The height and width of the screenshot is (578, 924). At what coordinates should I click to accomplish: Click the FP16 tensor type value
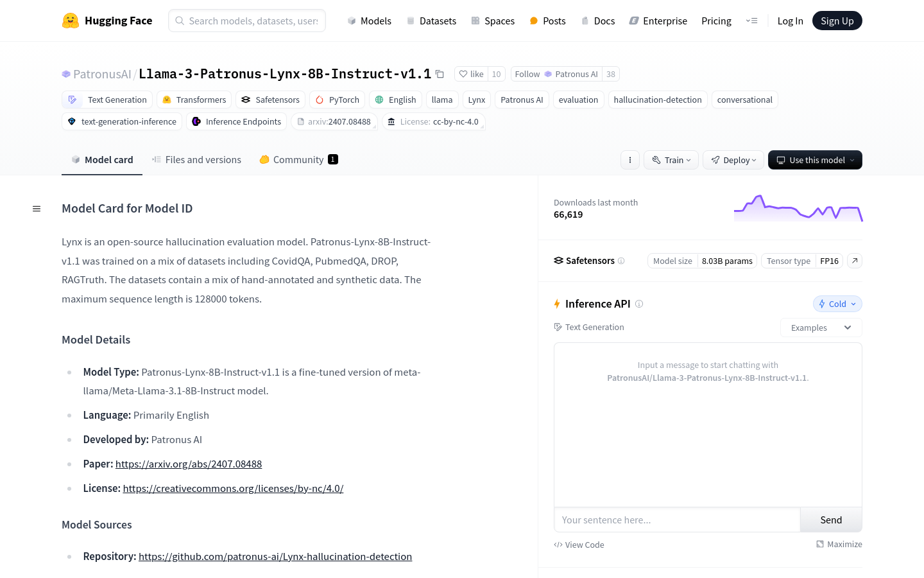point(829,261)
